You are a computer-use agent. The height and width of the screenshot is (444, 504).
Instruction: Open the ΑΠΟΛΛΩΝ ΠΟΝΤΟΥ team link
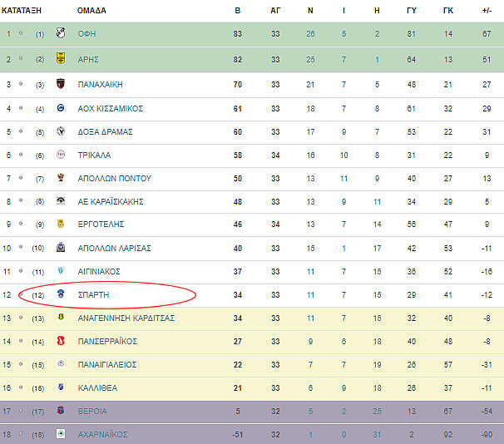(115, 178)
